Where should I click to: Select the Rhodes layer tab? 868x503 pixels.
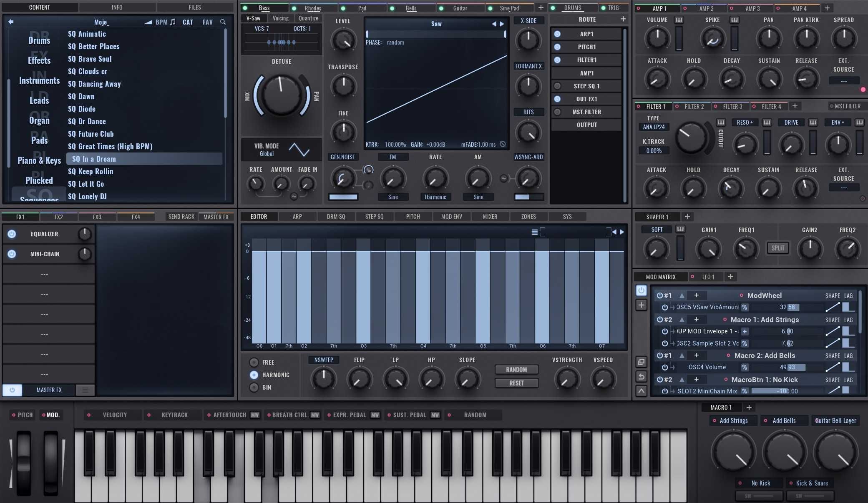pyautogui.click(x=313, y=8)
